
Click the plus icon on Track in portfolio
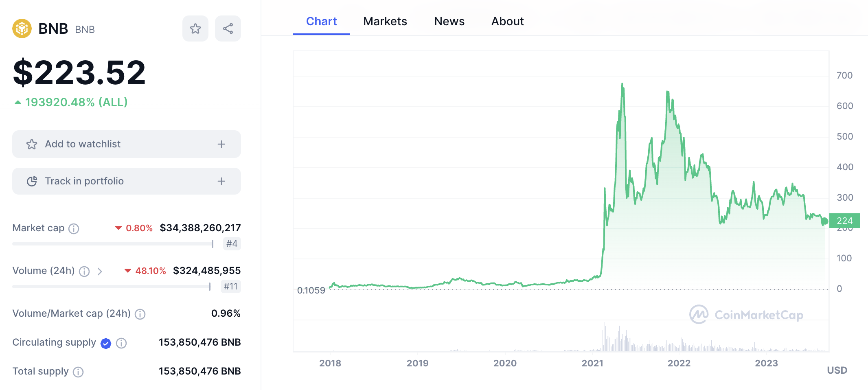tap(221, 181)
